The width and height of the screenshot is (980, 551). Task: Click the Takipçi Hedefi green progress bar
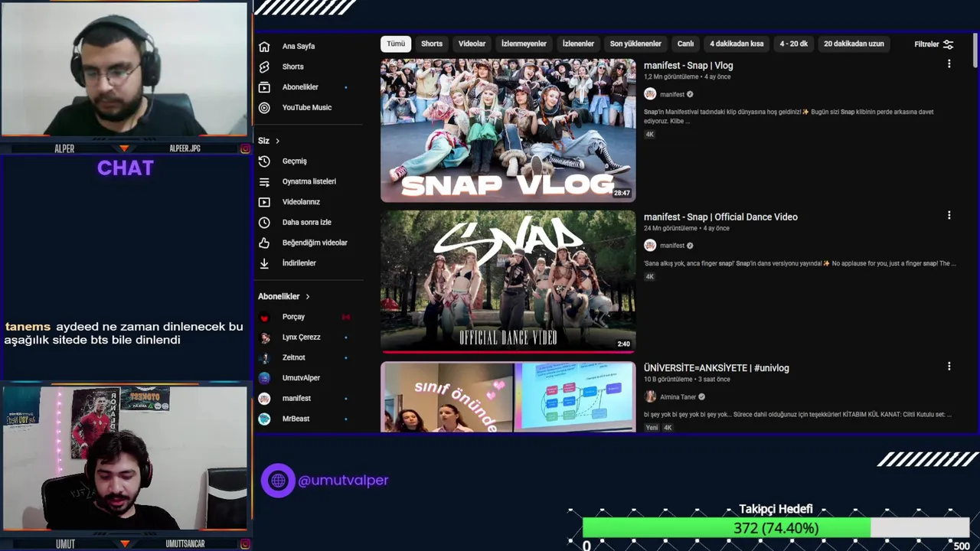pos(727,528)
